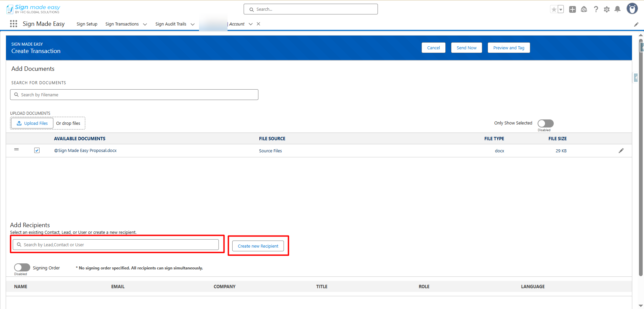Expand the Sign Transactions dropdown arrow

(145, 24)
